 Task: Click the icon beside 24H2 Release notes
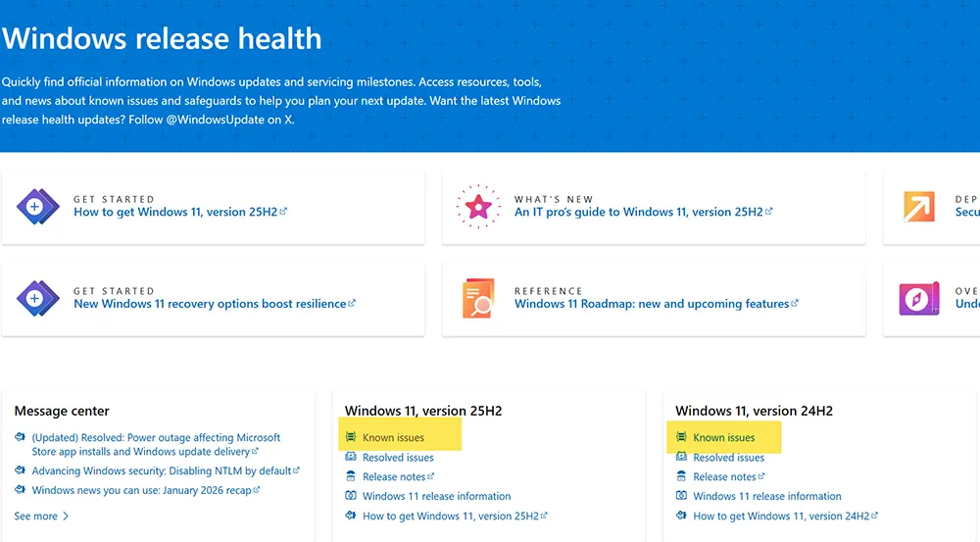click(681, 476)
